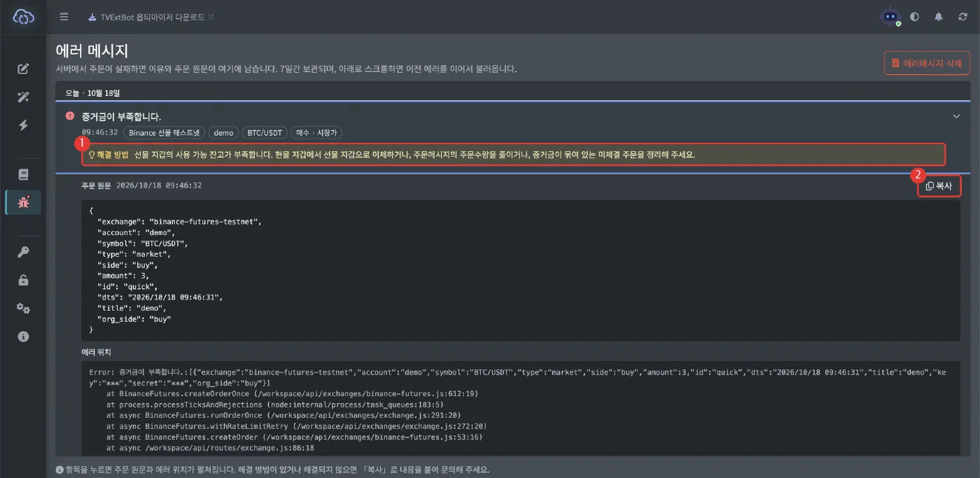
Task: Open the notifications bell
Action: [x=939, y=17]
